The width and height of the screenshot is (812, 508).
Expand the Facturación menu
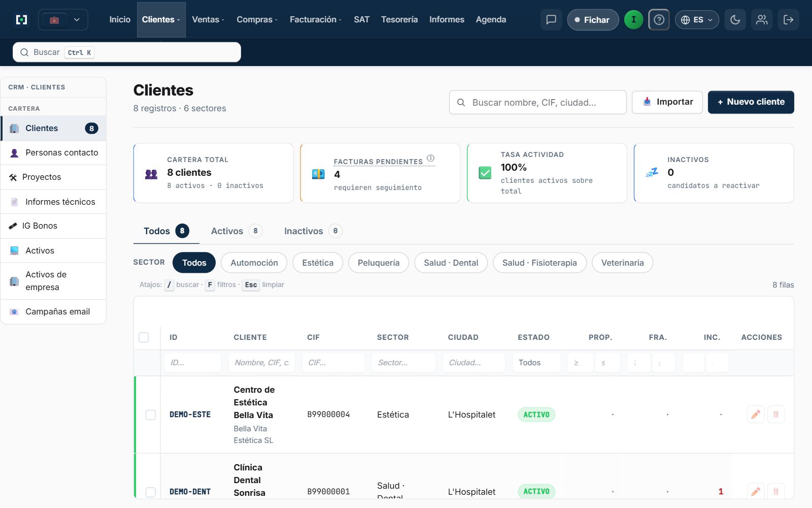315,20
